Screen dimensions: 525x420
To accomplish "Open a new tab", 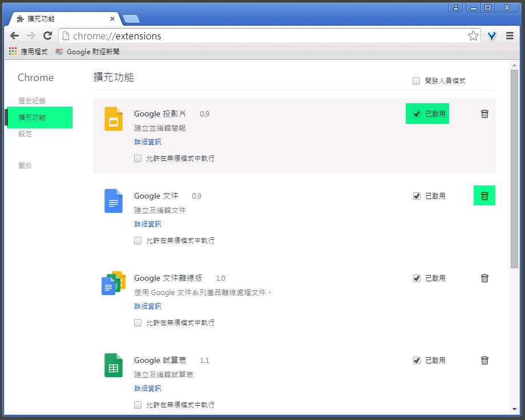I will coord(131,19).
